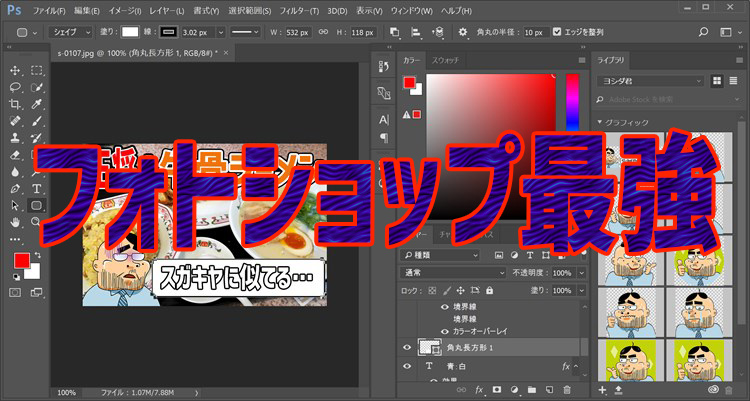Viewport: 750px width, 401px height.
Task: Toggle Quick Mask mode
Action: pyautogui.click(x=15, y=292)
